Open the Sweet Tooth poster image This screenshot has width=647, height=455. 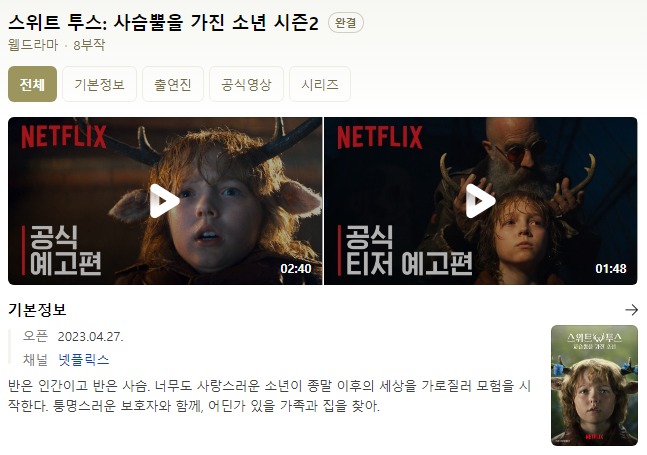[x=594, y=385]
